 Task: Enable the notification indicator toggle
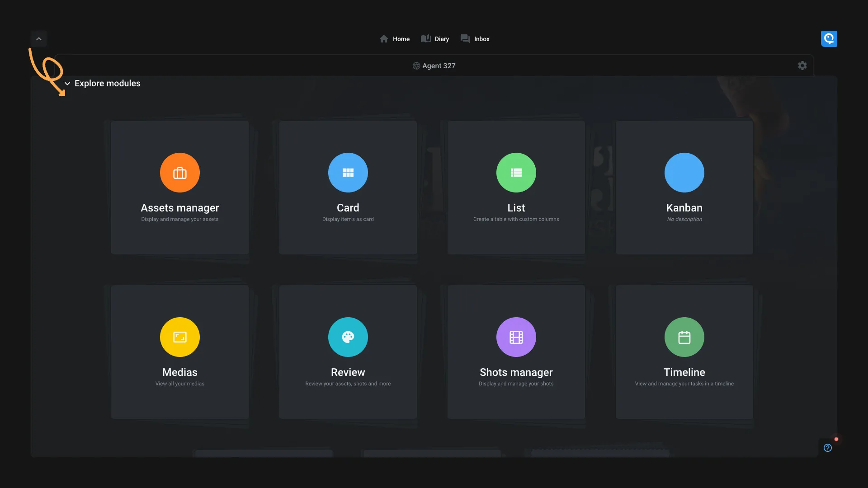pyautogui.click(x=836, y=439)
